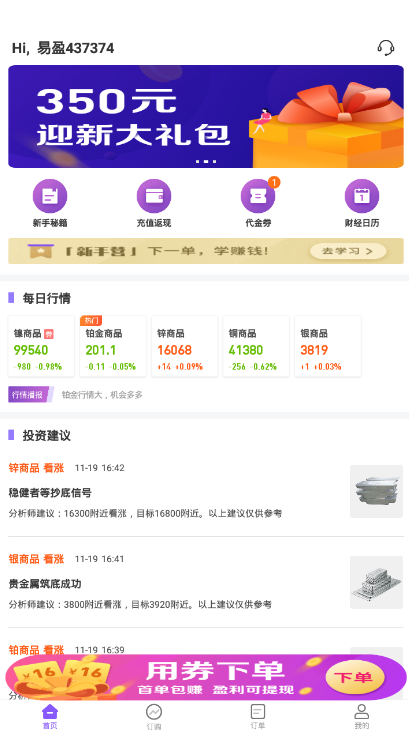Screen dimensions: 409x732
Task: Switch to 首页 home tab
Action: 50,716
